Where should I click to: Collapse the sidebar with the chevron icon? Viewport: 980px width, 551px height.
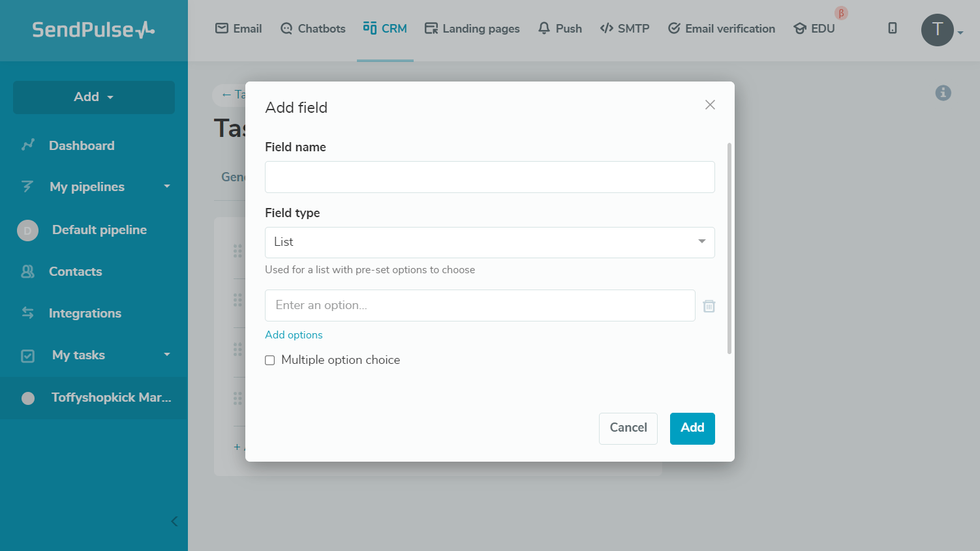tap(174, 521)
